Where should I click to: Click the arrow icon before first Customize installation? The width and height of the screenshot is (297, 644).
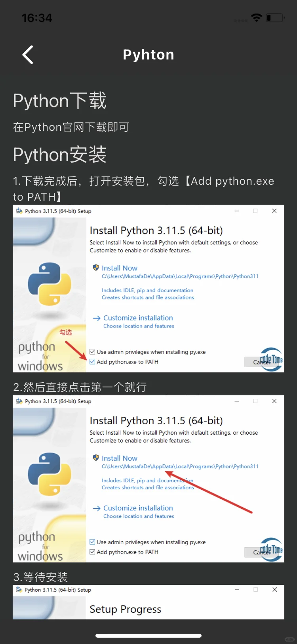click(97, 318)
